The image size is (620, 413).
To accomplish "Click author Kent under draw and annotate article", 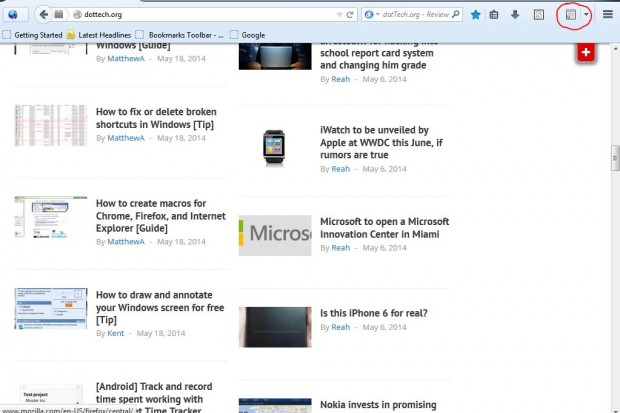I will 115,333.
